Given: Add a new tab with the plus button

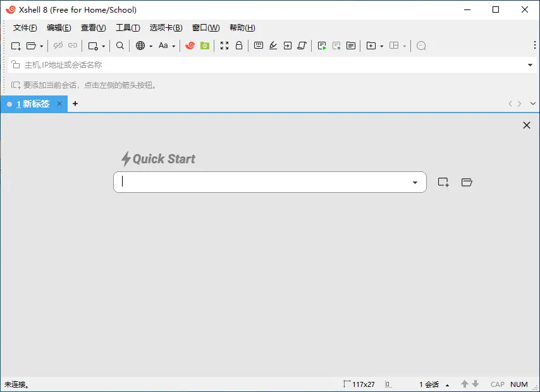Looking at the screenshot, I should click(75, 104).
